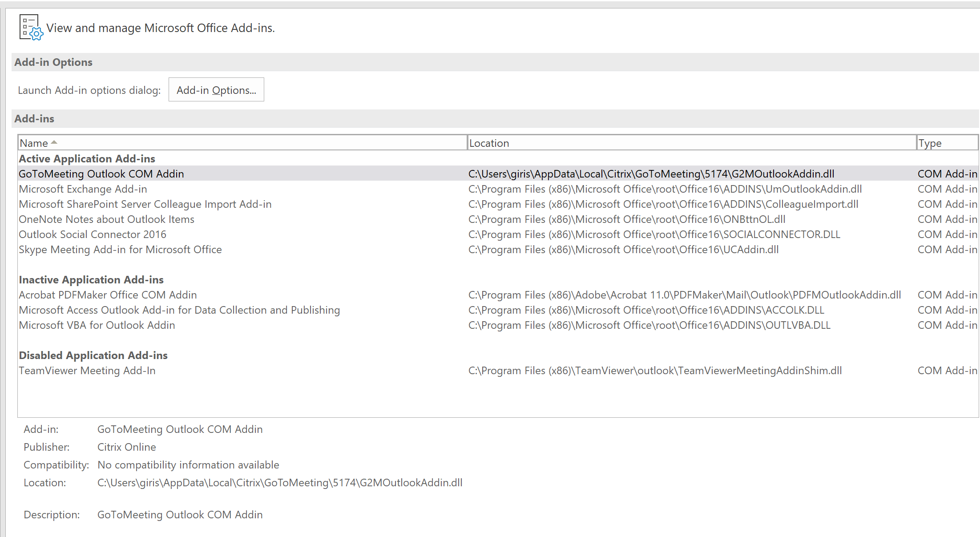Click the PDFMOutlookAddin.dll location path
980x537 pixels.
[x=685, y=295]
